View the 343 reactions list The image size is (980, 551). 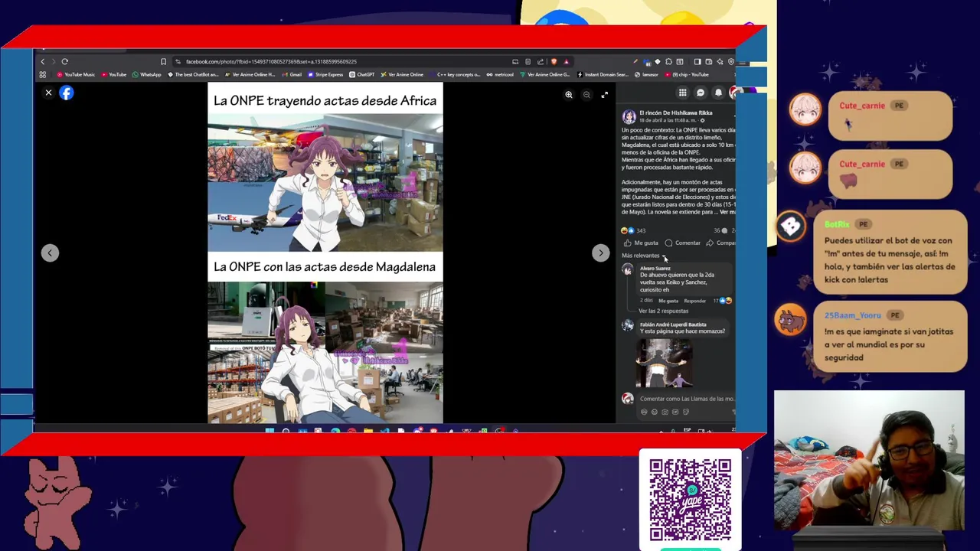pos(634,230)
